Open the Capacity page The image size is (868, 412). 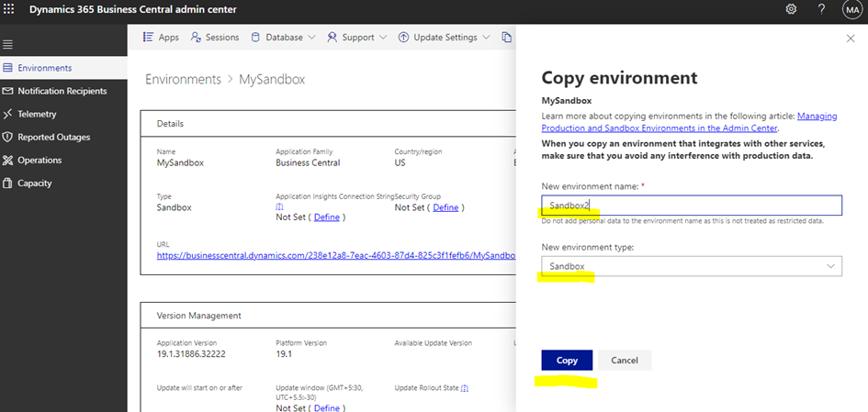(34, 183)
